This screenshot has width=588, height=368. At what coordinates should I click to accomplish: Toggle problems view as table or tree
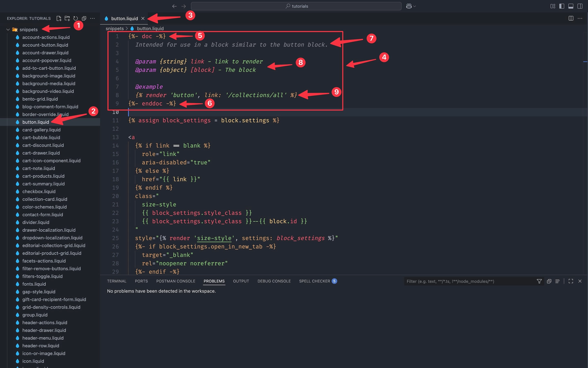coord(557,281)
